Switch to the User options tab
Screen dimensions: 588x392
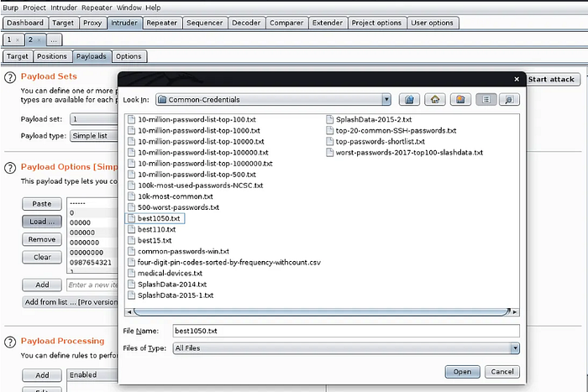432,23
